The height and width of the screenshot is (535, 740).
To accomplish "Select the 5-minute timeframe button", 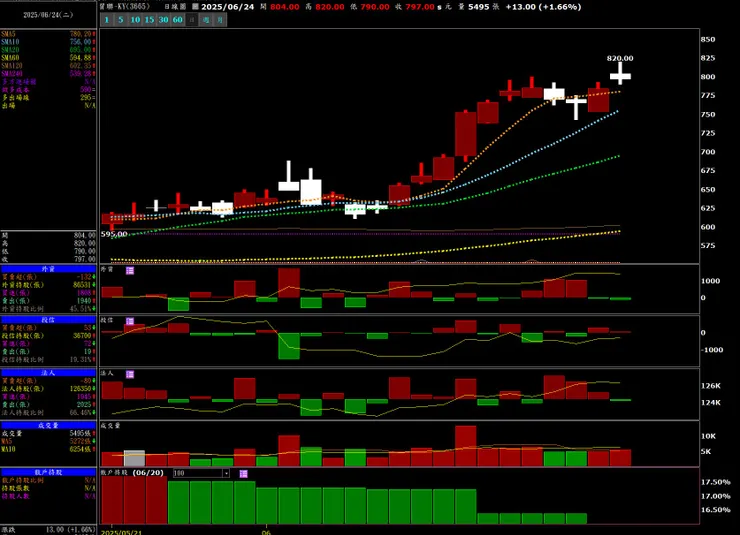I will (x=121, y=20).
